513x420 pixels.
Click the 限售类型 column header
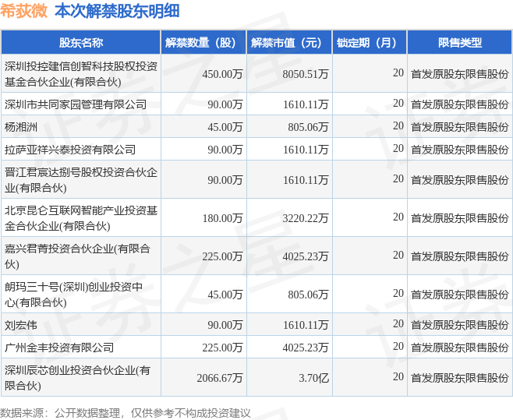point(460,43)
